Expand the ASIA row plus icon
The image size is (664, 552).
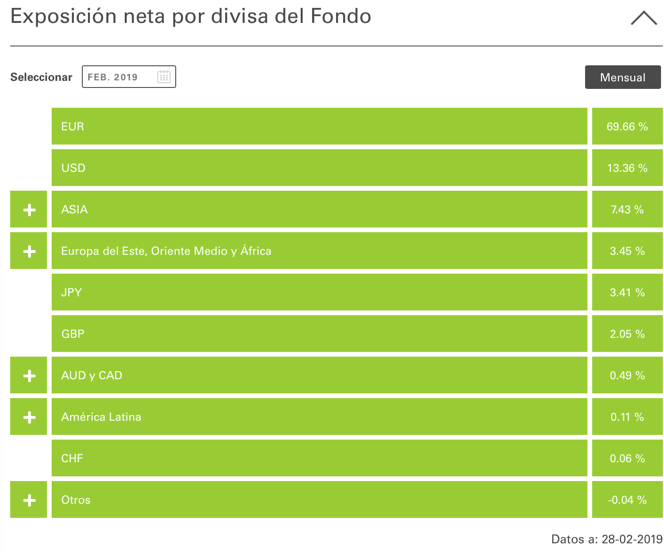point(29,210)
